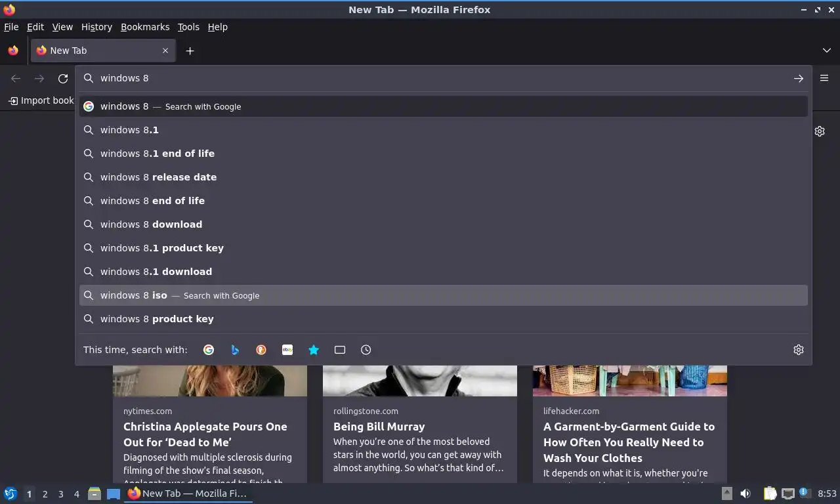Reload the current page
The height and width of the screenshot is (504, 840).
pos(63,78)
